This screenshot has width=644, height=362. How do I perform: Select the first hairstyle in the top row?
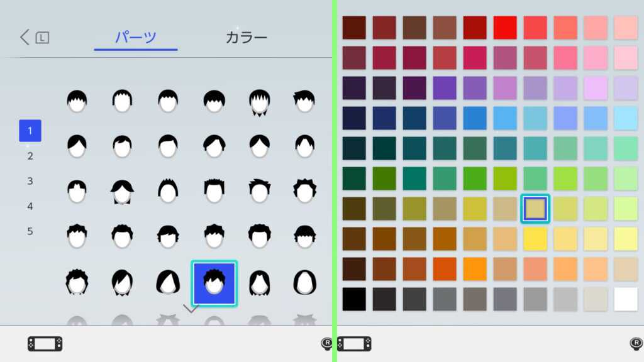tap(77, 101)
